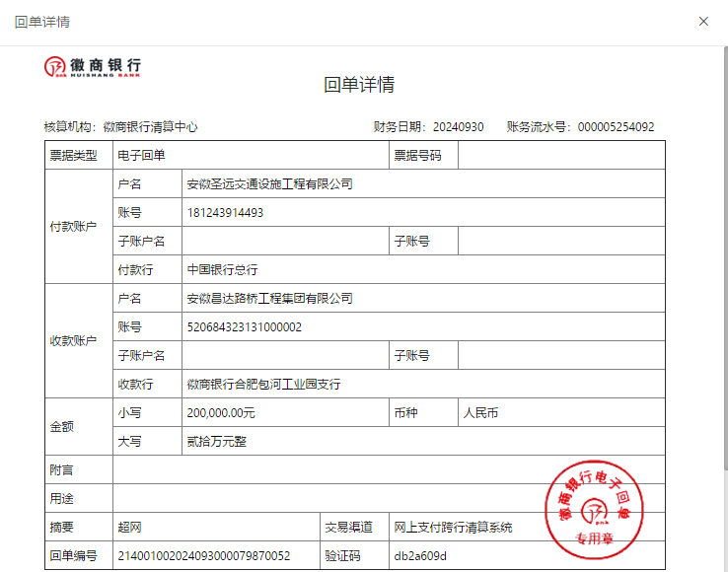Click receiving bank 徽商银行合肥包河工业园支行

tap(263, 385)
